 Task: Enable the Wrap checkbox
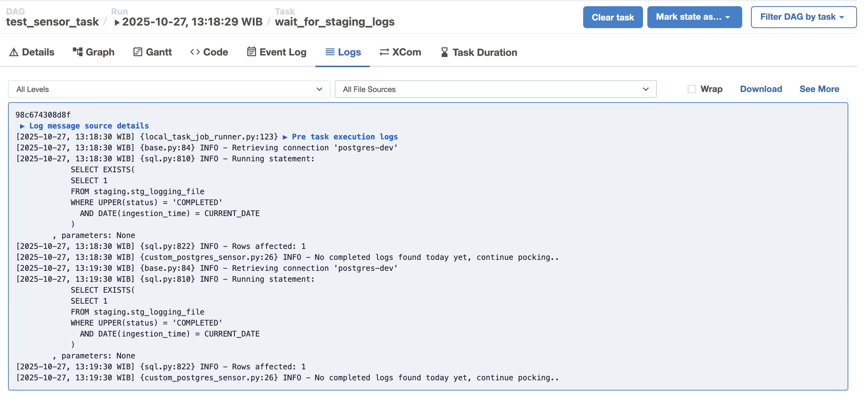691,89
